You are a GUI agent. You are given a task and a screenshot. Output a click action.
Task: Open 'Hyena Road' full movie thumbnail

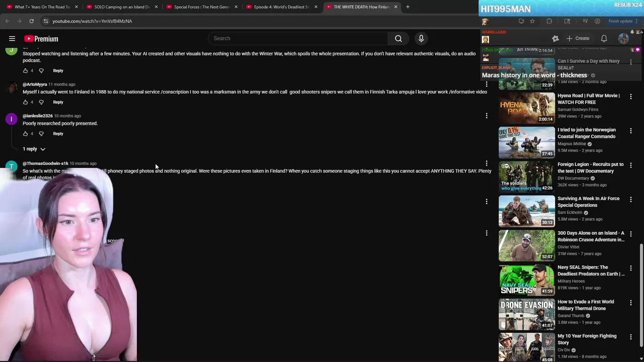[x=527, y=108]
